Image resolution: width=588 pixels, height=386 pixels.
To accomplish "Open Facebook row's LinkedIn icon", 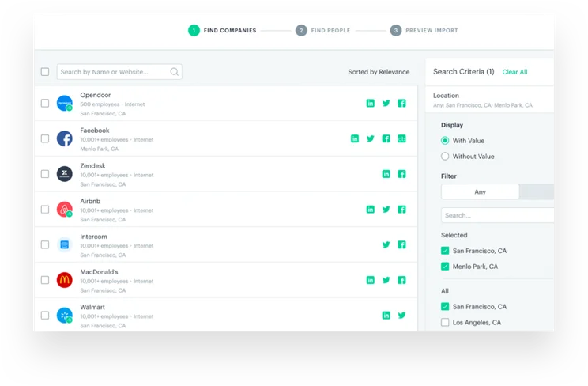I will pyautogui.click(x=355, y=138).
